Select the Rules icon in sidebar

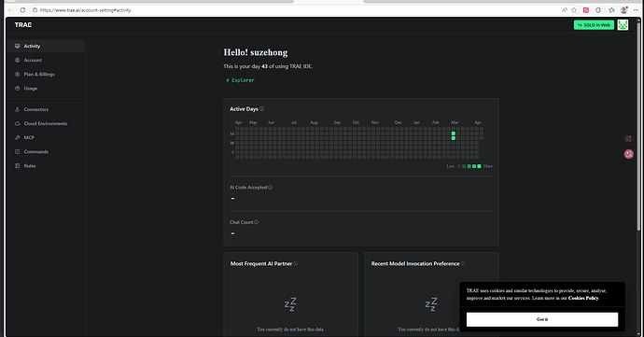(17, 165)
